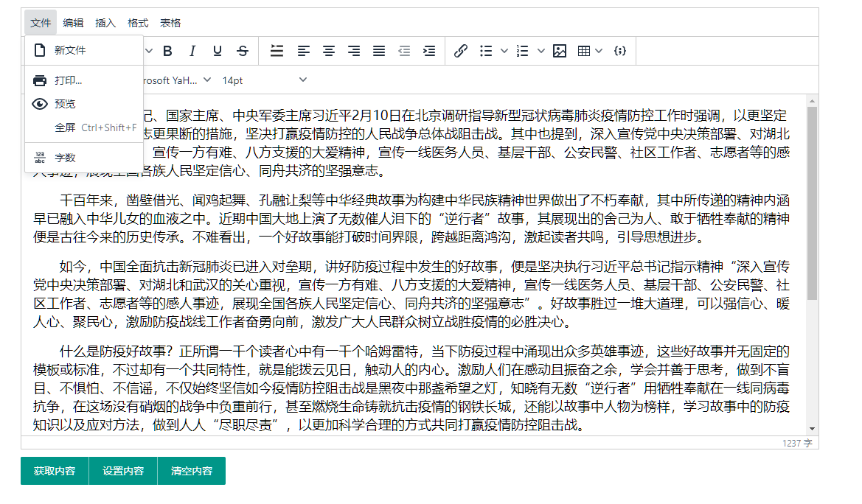Click the editor vertical scrollbar thumb

click(x=812, y=203)
